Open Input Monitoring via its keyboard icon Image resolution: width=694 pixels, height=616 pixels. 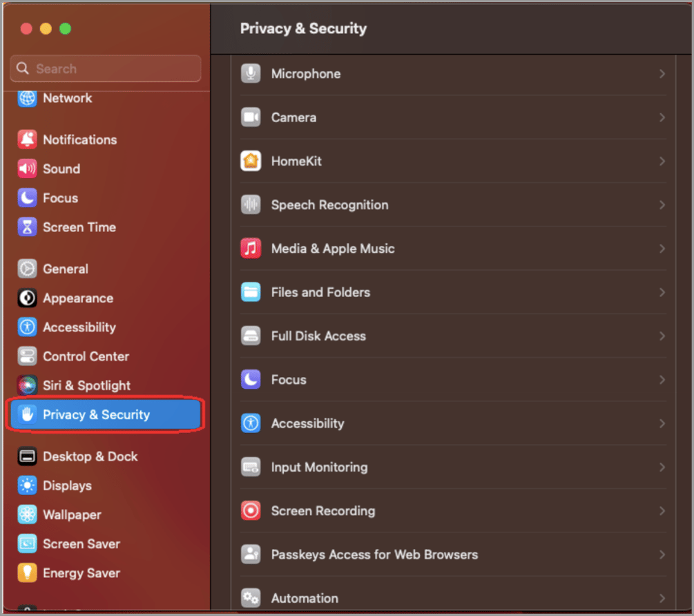250,467
